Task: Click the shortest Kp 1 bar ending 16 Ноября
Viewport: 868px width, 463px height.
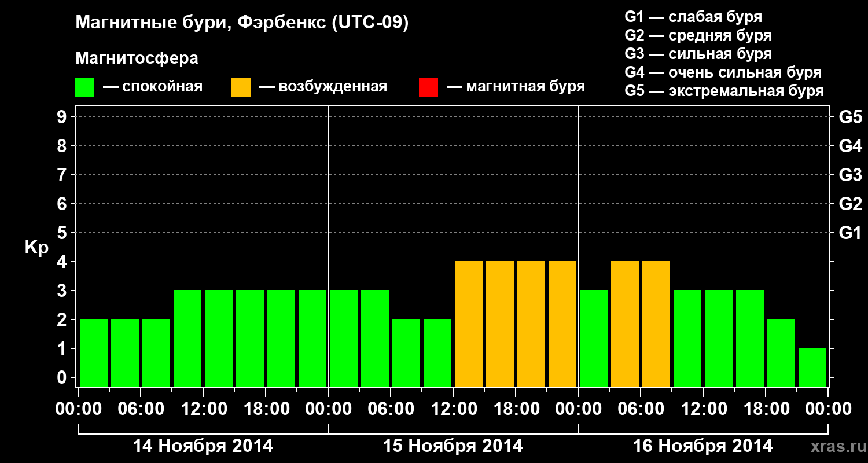Action: tap(812, 367)
